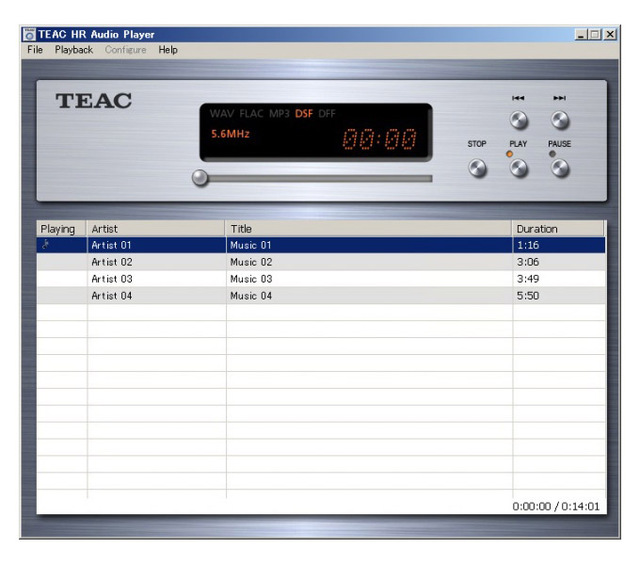
Task: Open the File menu
Action: point(35,50)
